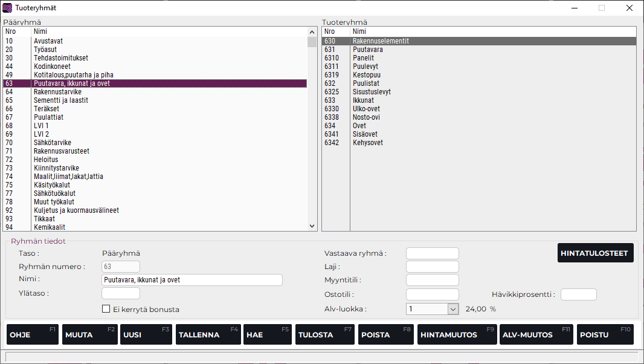This screenshot has width=644, height=364.
Task: Focus the Hävikkiprosentti input field
Action: [578, 294]
